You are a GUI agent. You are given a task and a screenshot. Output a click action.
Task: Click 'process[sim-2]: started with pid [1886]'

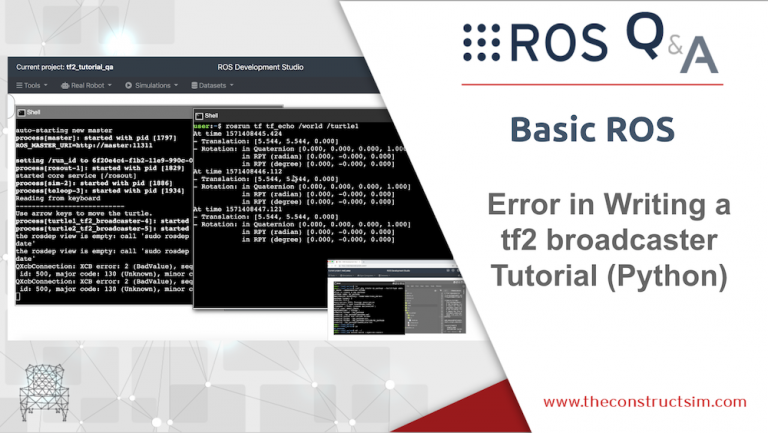click(x=94, y=183)
